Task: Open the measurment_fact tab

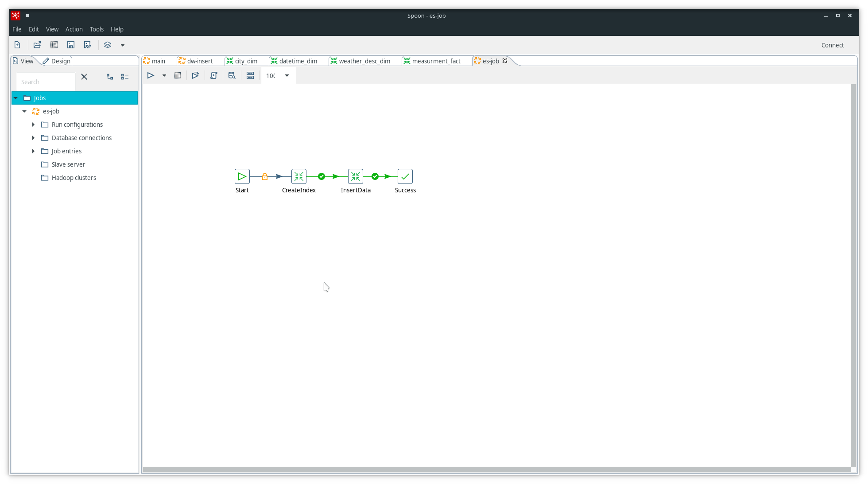Action: coord(432,61)
